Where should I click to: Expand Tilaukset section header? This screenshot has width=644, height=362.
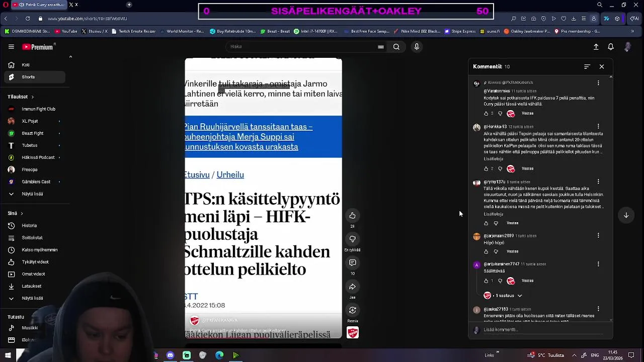(21, 97)
